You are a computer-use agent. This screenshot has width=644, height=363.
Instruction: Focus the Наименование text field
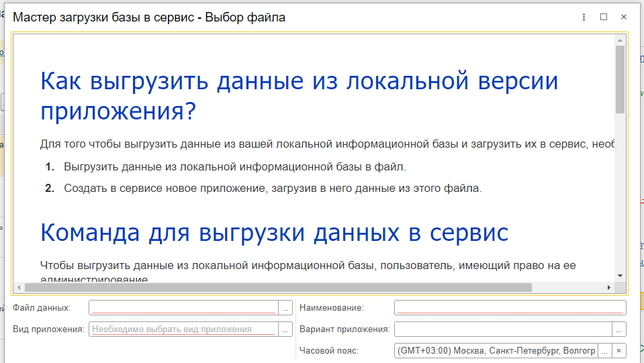pyautogui.click(x=510, y=308)
